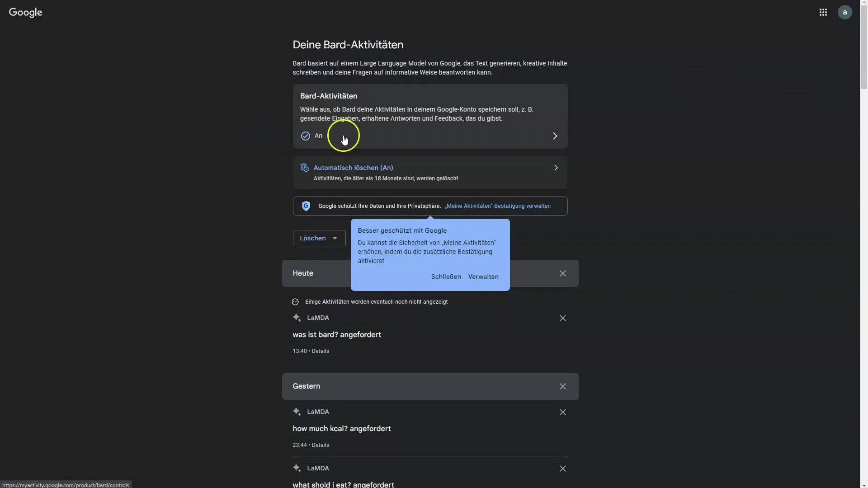Click the LaMDA sparkle icon for 'was ist bard?'

[297, 318]
